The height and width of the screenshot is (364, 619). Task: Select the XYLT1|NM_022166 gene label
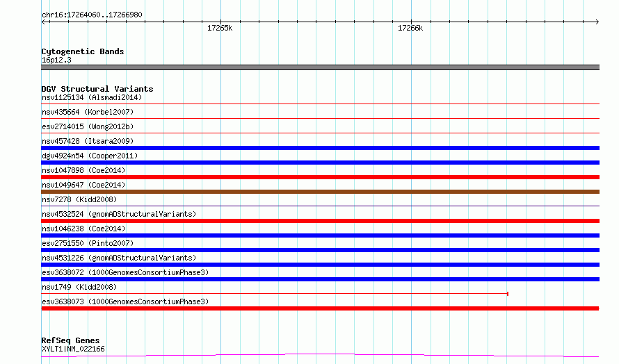(73, 349)
